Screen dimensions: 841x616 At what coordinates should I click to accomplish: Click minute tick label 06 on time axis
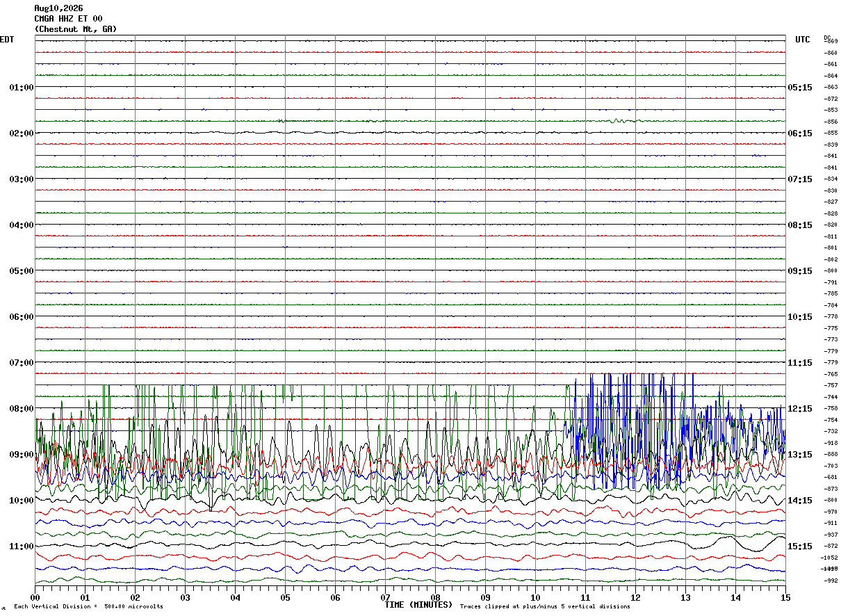point(336,597)
